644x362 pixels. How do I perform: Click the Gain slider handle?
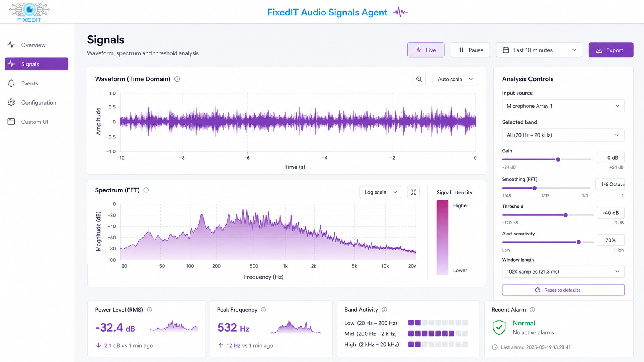tap(558, 159)
